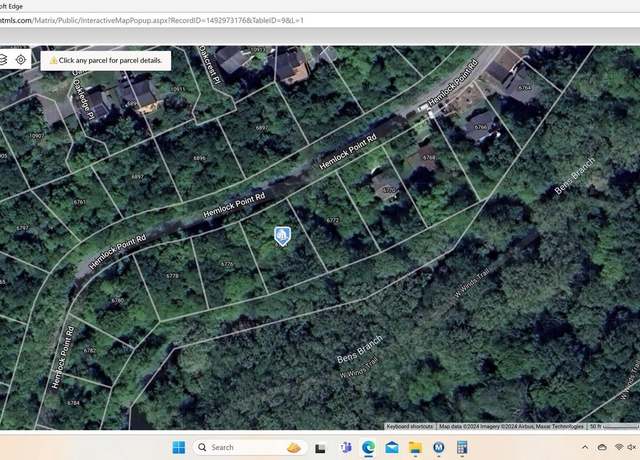Click 'Click any parcel for parcel details' notice

tap(106, 60)
